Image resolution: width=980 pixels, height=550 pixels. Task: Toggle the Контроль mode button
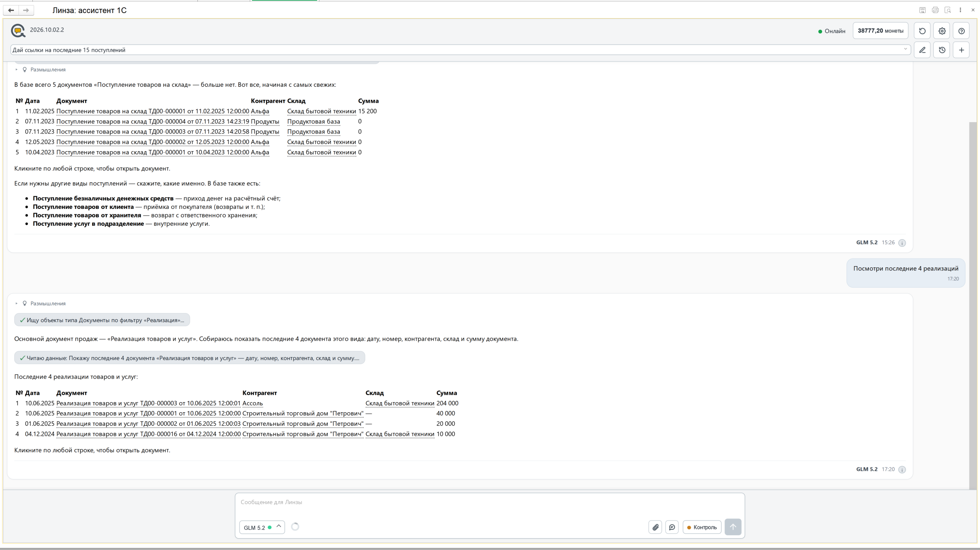point(702,527)
